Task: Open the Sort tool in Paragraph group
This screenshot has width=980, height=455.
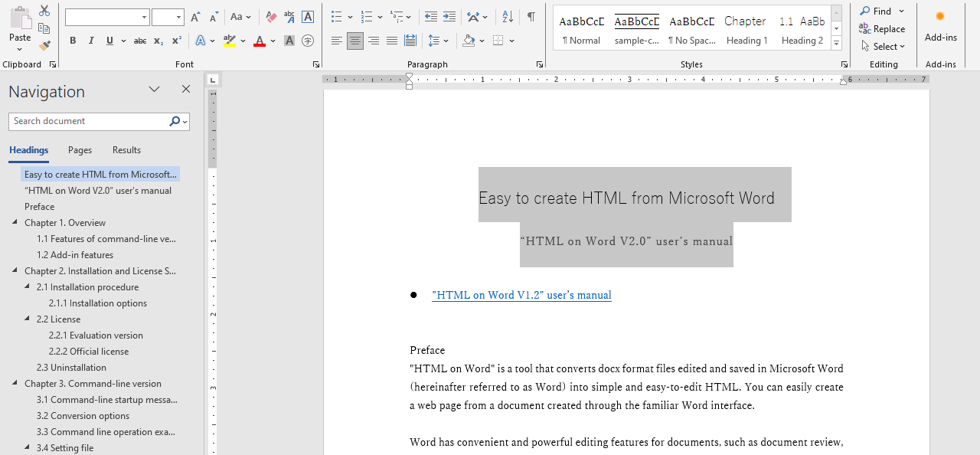Action: [x=507, y=17]
